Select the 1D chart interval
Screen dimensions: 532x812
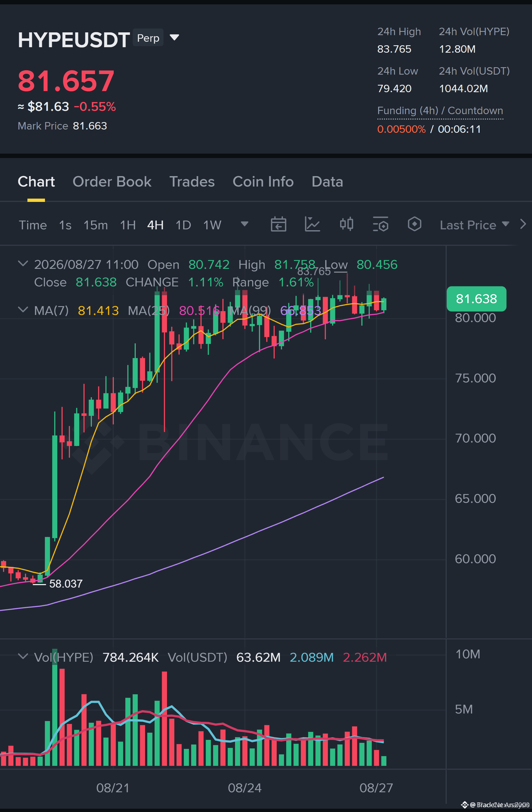pos(183,225)
